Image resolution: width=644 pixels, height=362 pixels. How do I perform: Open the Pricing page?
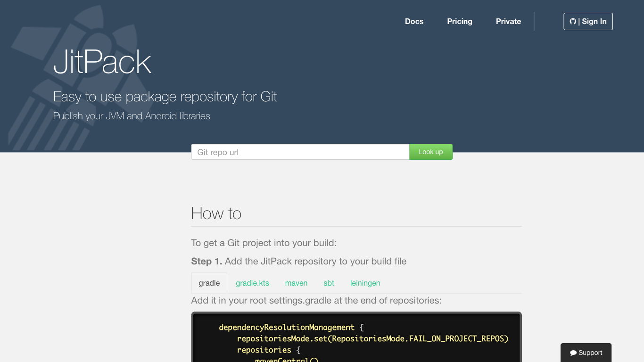460,21
